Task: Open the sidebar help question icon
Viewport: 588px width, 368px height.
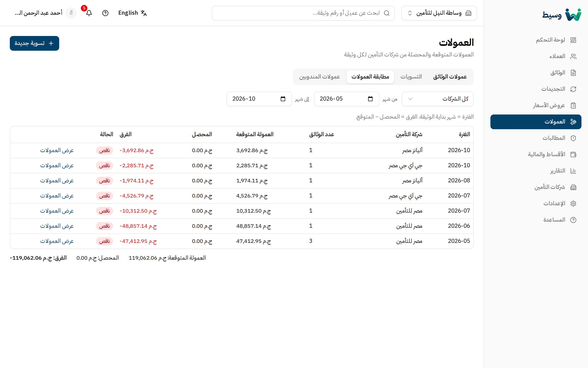Action: tap(573, 220)
